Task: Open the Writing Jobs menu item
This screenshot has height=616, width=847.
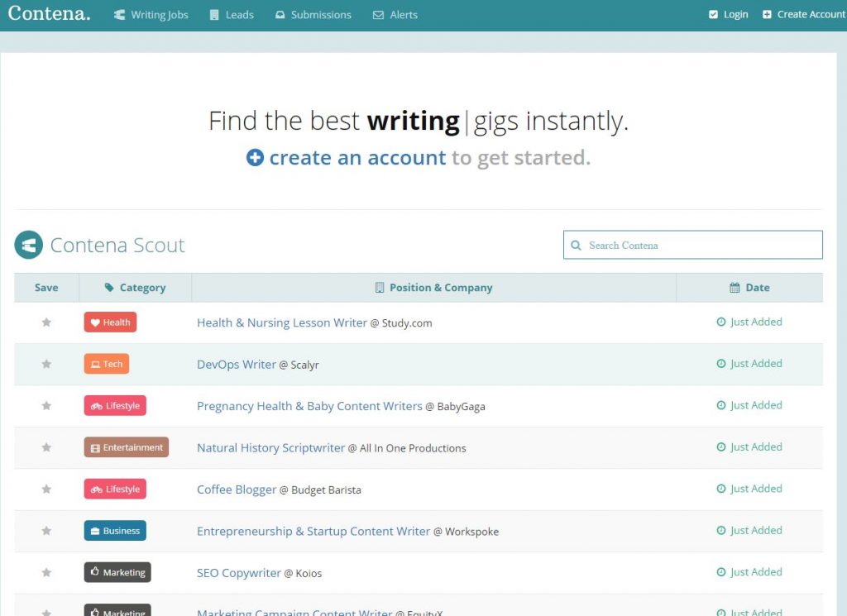Action: 151,15
